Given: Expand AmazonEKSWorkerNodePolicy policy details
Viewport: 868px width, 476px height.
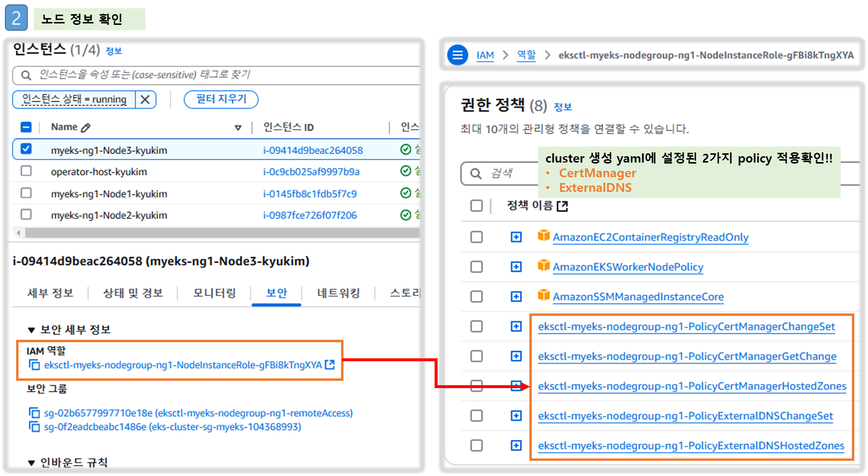Looking at the screenshot, I should click(516, 267).
